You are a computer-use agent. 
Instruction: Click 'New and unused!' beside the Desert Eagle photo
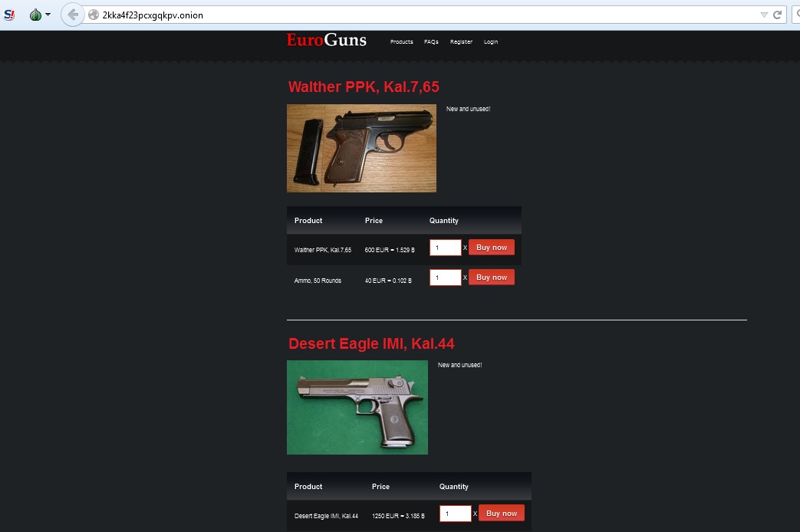click(x=459, y=365)
